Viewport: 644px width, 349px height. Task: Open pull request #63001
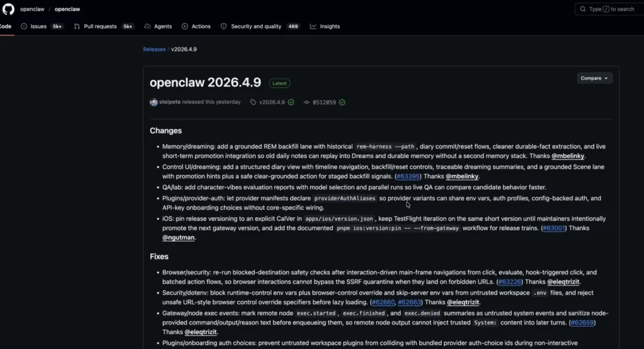point(553,228)
